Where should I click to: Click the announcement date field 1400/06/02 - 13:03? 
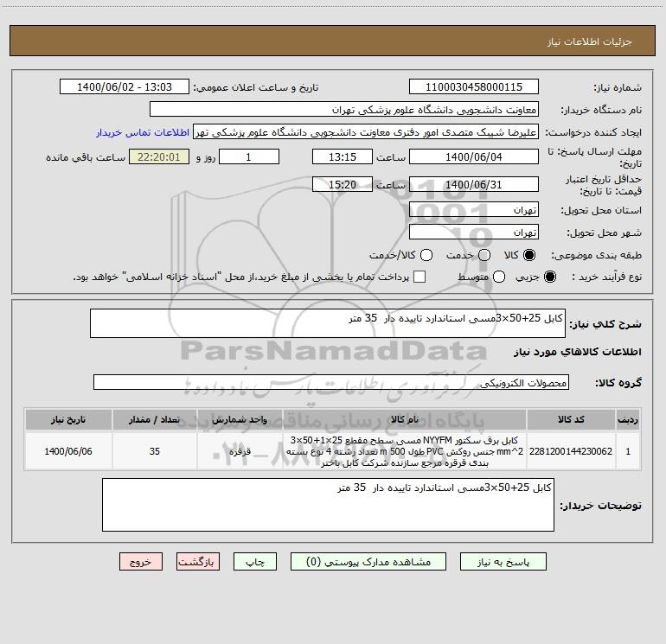click(125, 86)
